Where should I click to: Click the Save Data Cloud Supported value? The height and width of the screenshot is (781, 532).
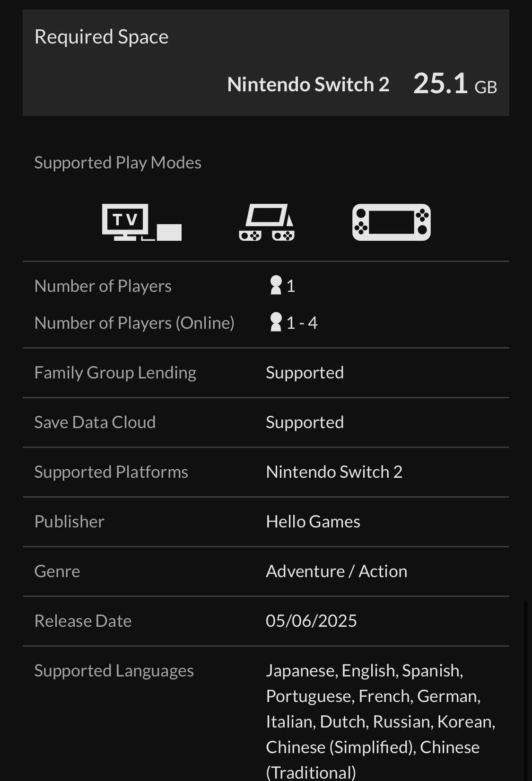305,422
